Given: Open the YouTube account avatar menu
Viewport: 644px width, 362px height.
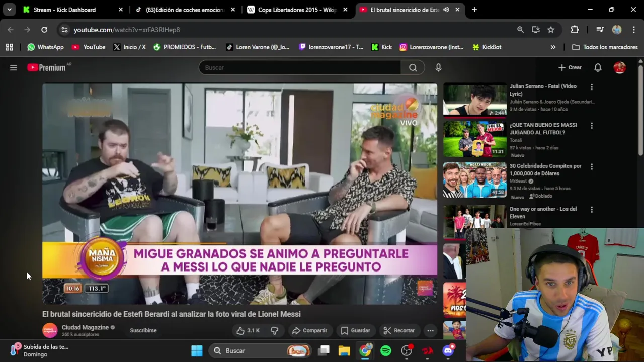Looking at the screenshot, I should [620, 67].
